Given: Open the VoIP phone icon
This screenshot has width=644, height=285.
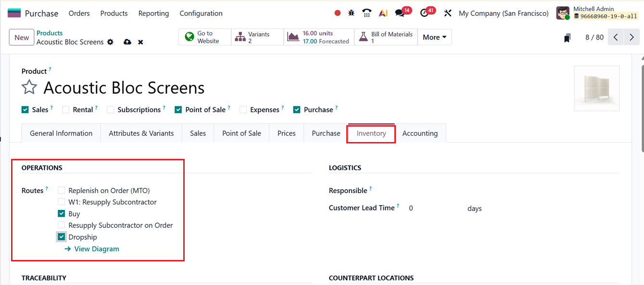Looking at the screenshot, I should (x=367, y=13).
